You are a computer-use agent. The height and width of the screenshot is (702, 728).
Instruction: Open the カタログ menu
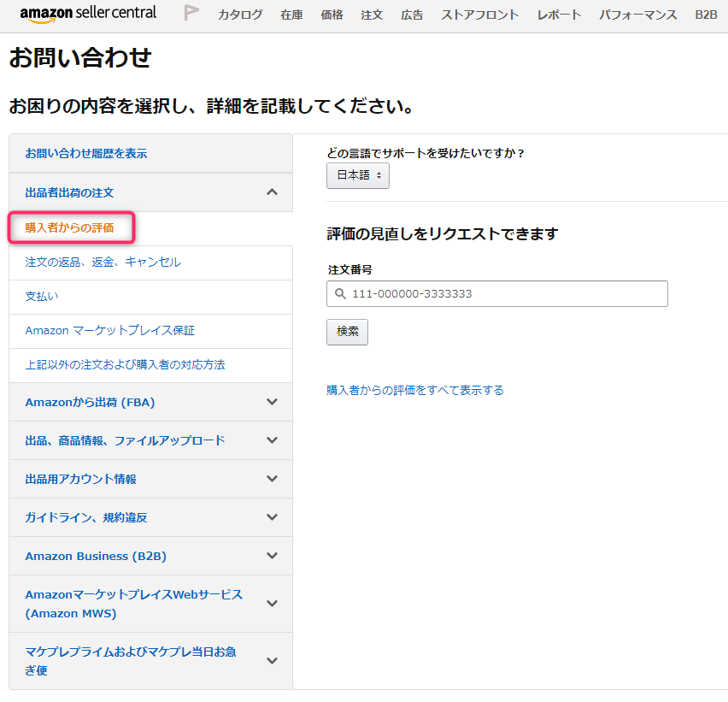coord(240,15)
